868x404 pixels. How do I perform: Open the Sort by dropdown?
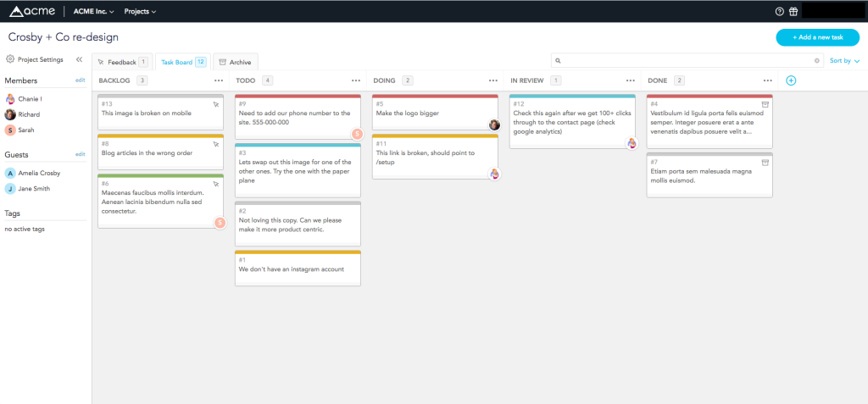pos(844,61)
